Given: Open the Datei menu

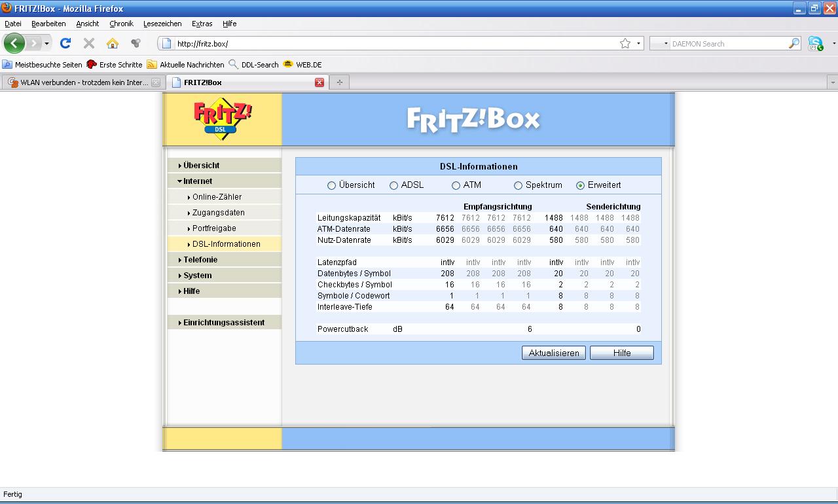Looking at the screenshot, I should click(13, 24).
